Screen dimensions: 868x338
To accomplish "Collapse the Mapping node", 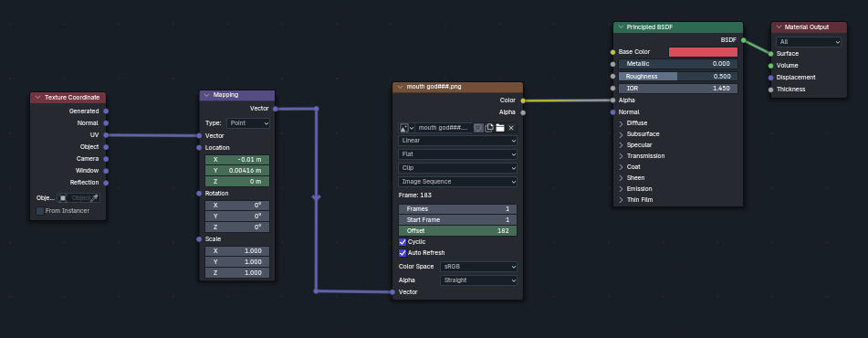I will pyautogui.click(x=206, y=95).
